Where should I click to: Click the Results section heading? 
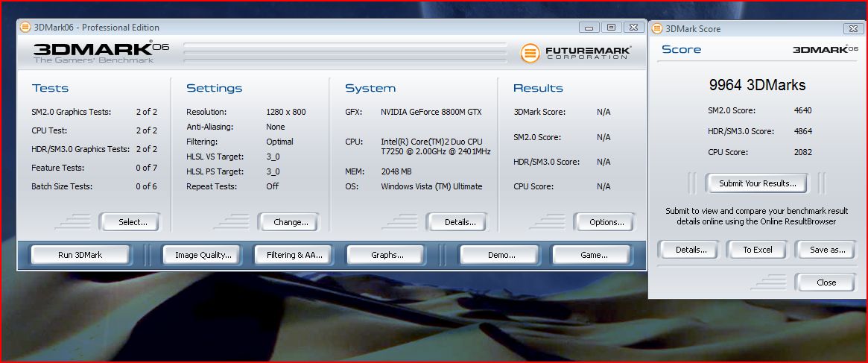pyautogui.click(x=538, y=88)
